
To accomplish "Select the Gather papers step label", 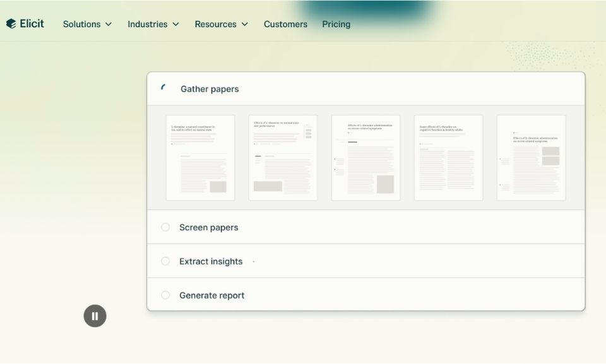I will (x=210, y=89).
